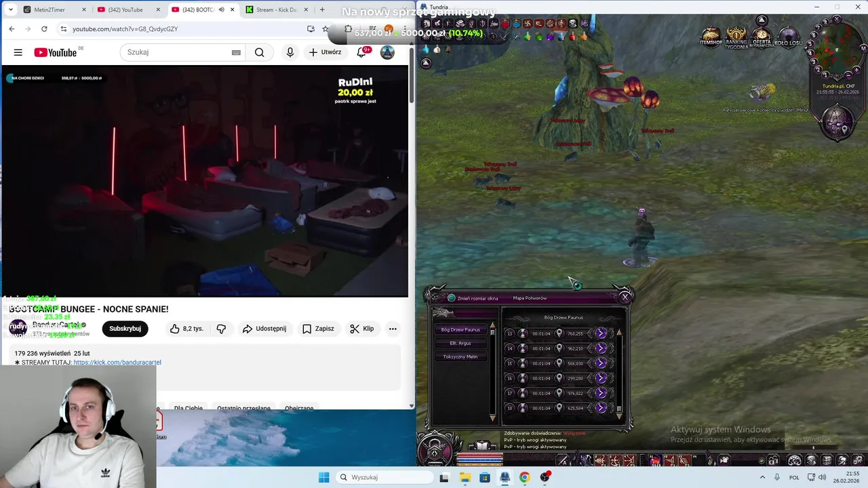868x488 pixels.
Task: Click the address bar URL
Action: pos(125,28)
